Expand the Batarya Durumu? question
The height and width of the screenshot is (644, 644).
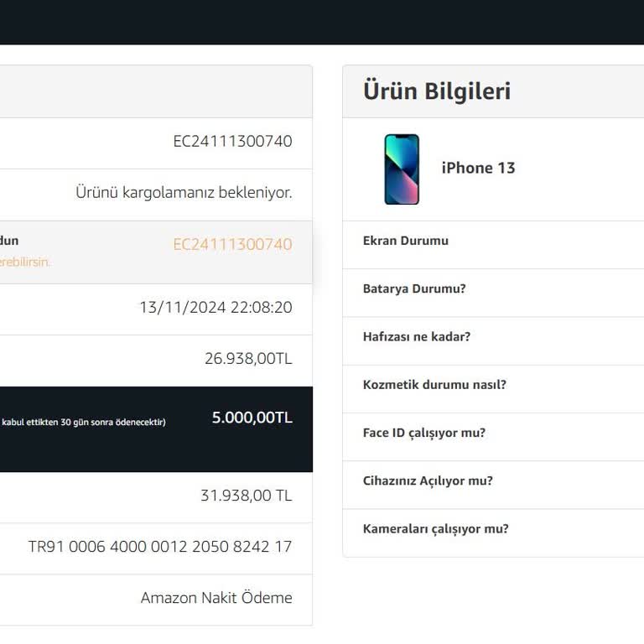coord(414,288)
